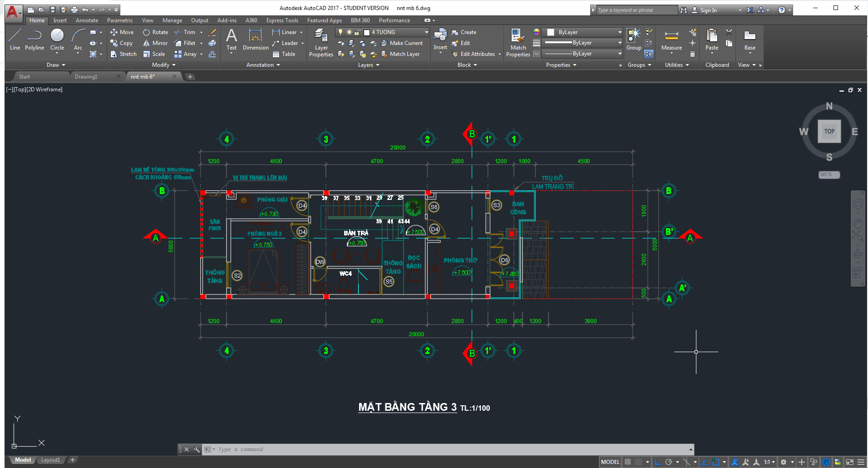Select the Polyline tool
Viewport: 868px width, 468px height.
(x=35, y=40)
